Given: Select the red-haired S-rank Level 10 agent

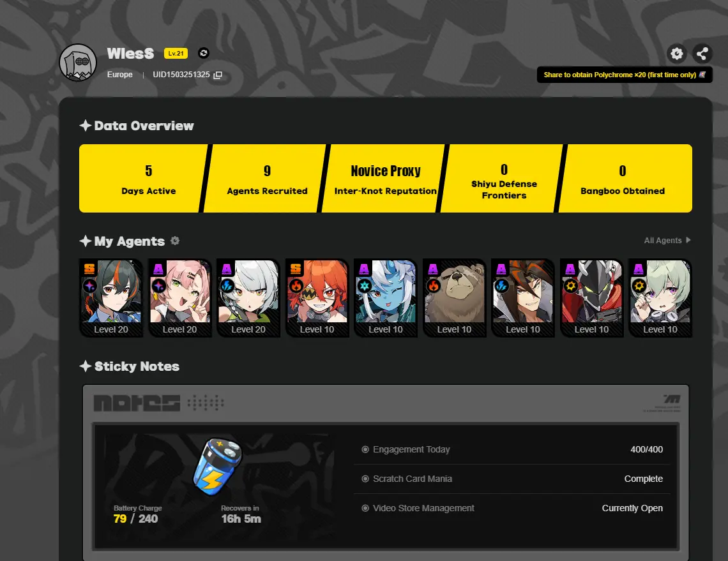Looking at the screenshot, I should click(317, 297).
